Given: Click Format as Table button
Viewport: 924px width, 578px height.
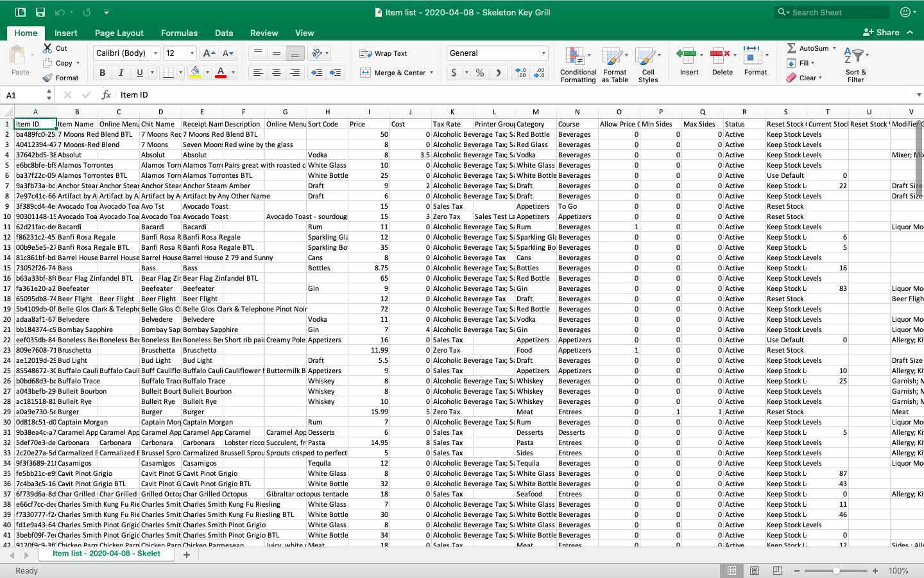Looking at the screenshot, I should point(615,65).
